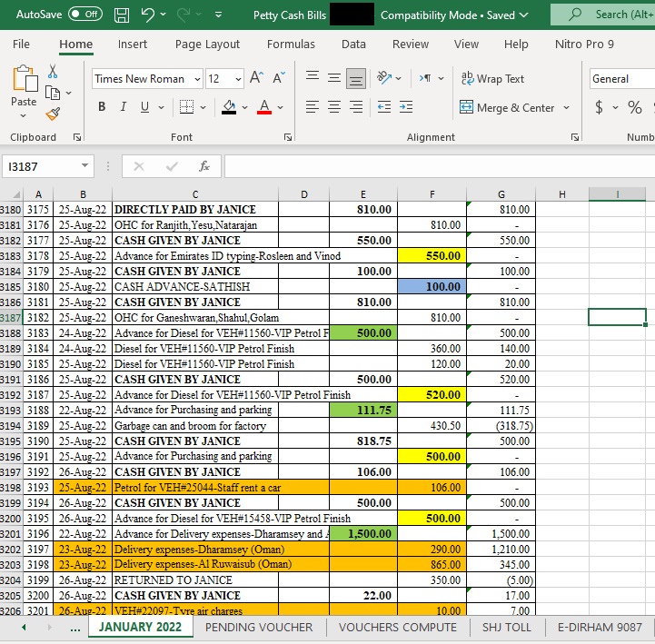Click the text direction paragraph icon
The height and width of the screenshot is (644, 655).
[x=426, y=78]
